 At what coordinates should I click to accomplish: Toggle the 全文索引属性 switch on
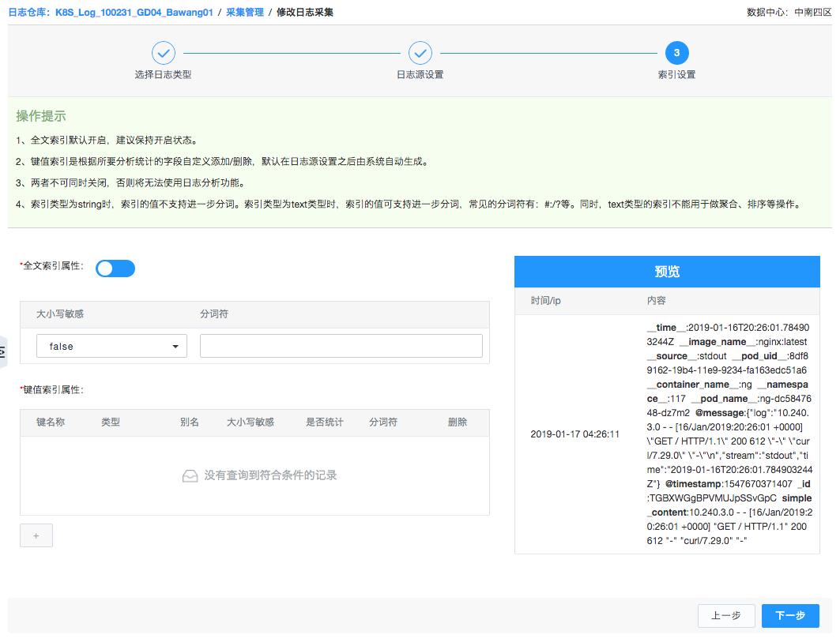click(115, 268)
